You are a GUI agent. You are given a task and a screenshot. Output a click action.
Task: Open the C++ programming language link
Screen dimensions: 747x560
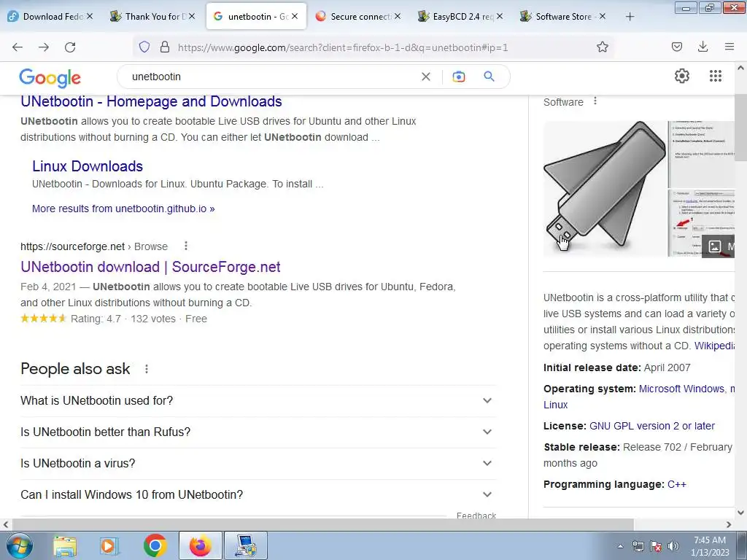coord(676,484)
